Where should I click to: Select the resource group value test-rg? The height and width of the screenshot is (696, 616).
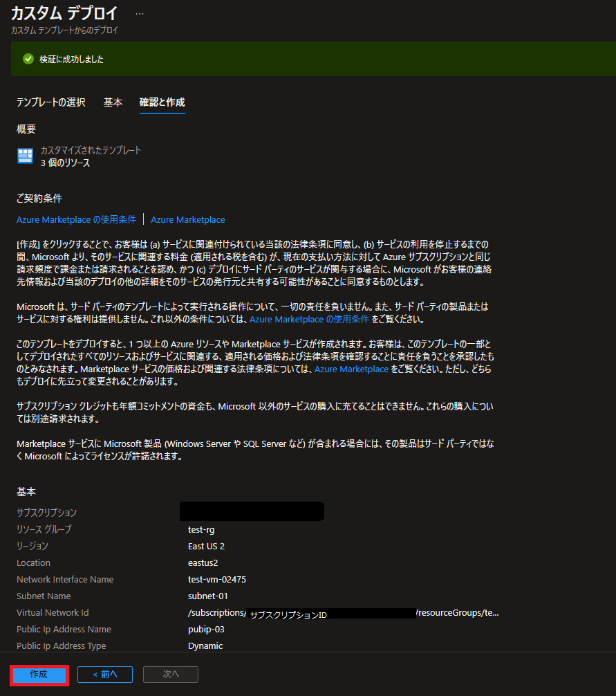(201, 529)
